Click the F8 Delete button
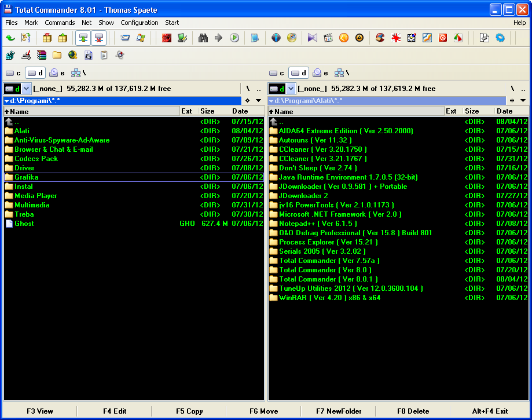This screenshot has width=532, height=420. click(413, 411)
